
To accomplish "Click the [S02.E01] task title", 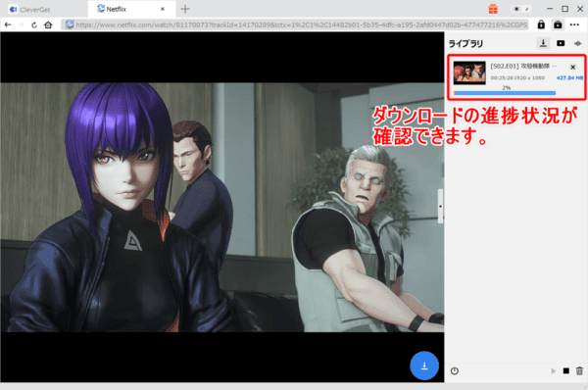I will [x=524, y=67].
